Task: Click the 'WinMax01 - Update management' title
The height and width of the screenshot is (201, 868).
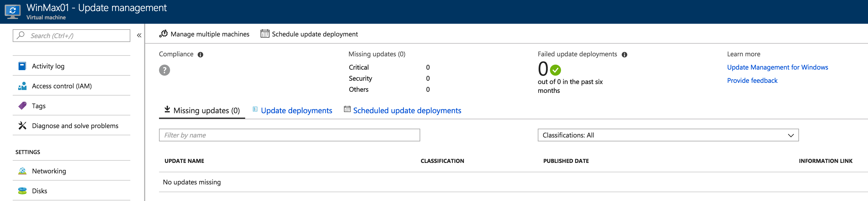Action: (96, 8)
